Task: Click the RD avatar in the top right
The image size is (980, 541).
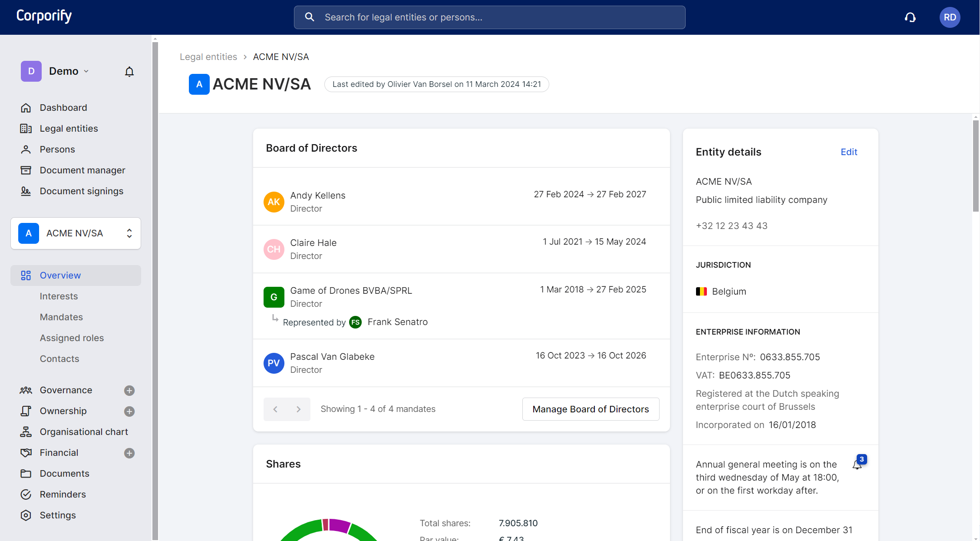Action: (950, 17)
